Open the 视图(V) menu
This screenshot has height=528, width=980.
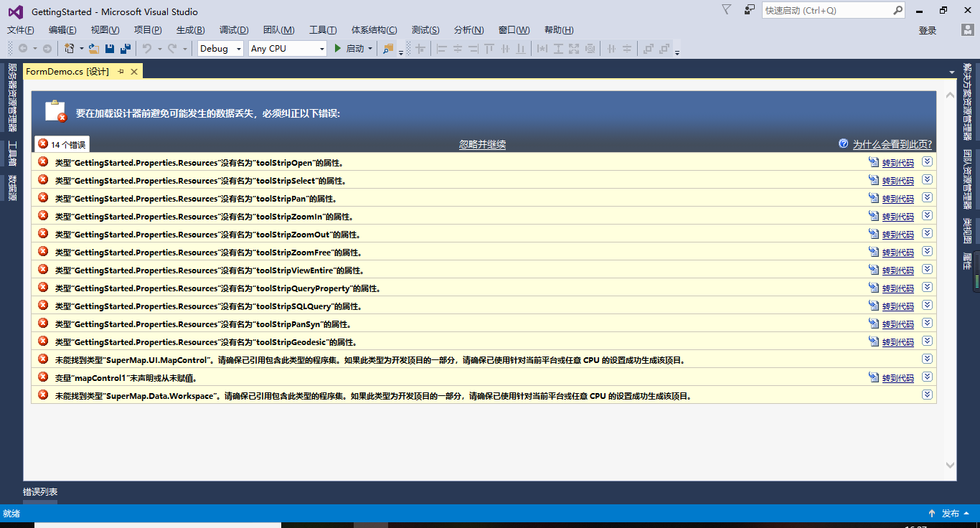pyautogui.click(x=105, y=30)
